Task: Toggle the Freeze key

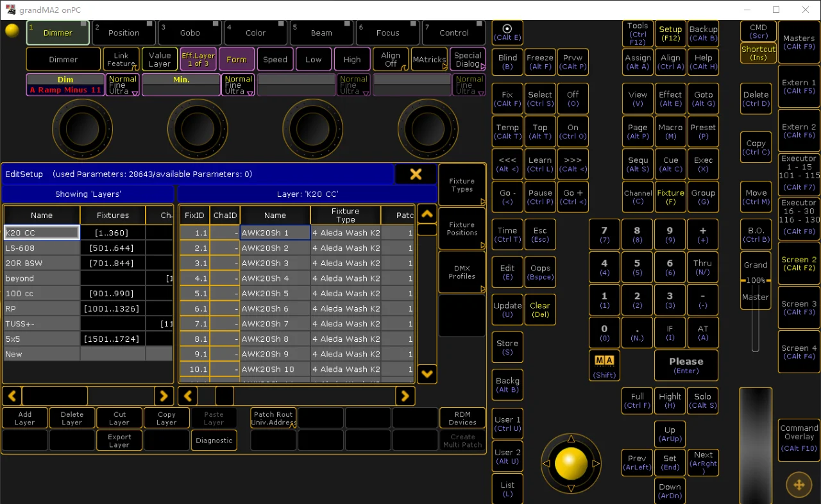Action: 540,62
